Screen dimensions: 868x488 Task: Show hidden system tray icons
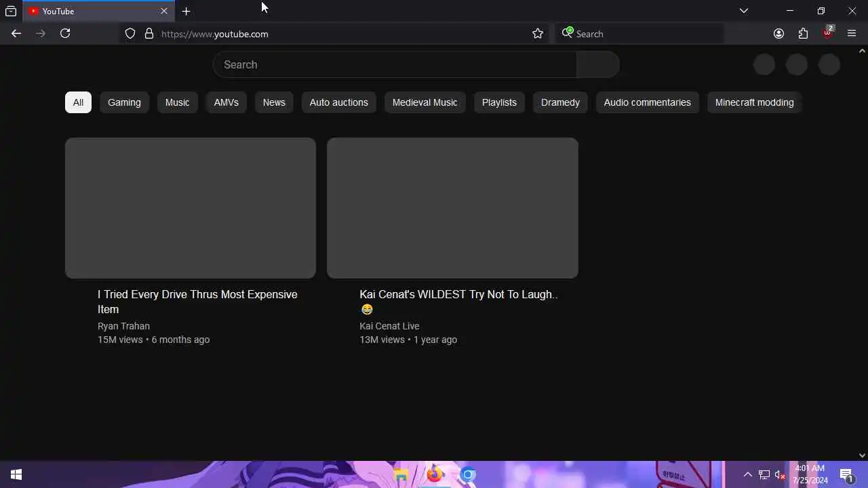point(747,474)
